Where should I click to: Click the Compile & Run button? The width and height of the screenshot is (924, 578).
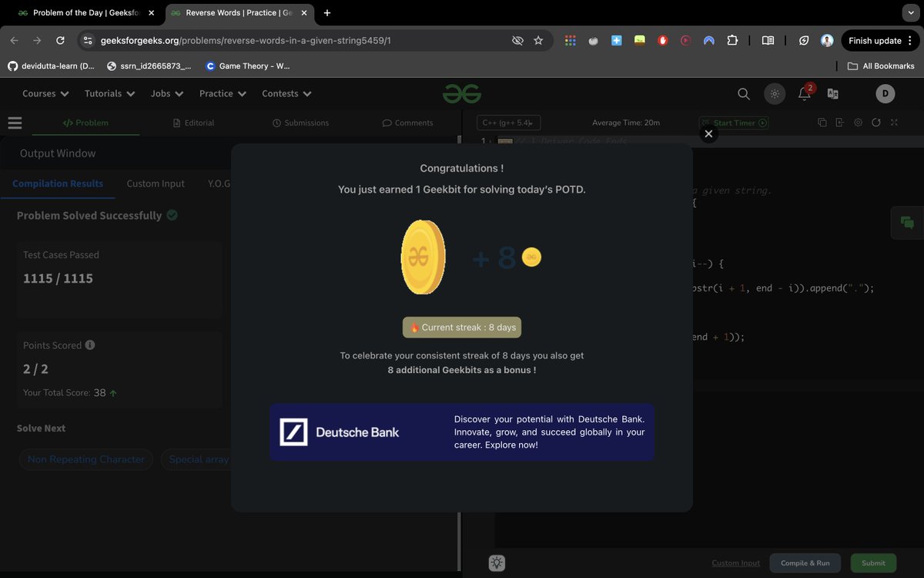click(x=805, y=563)
